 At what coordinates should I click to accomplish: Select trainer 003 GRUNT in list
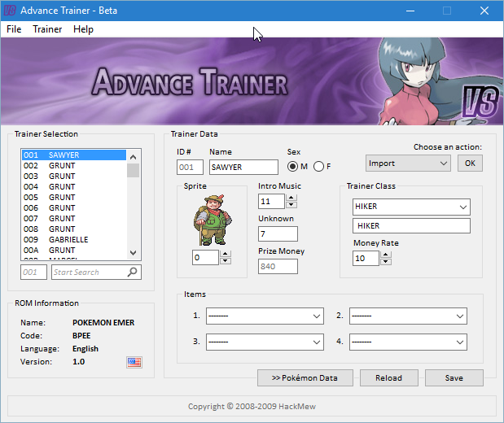point(74,177)
